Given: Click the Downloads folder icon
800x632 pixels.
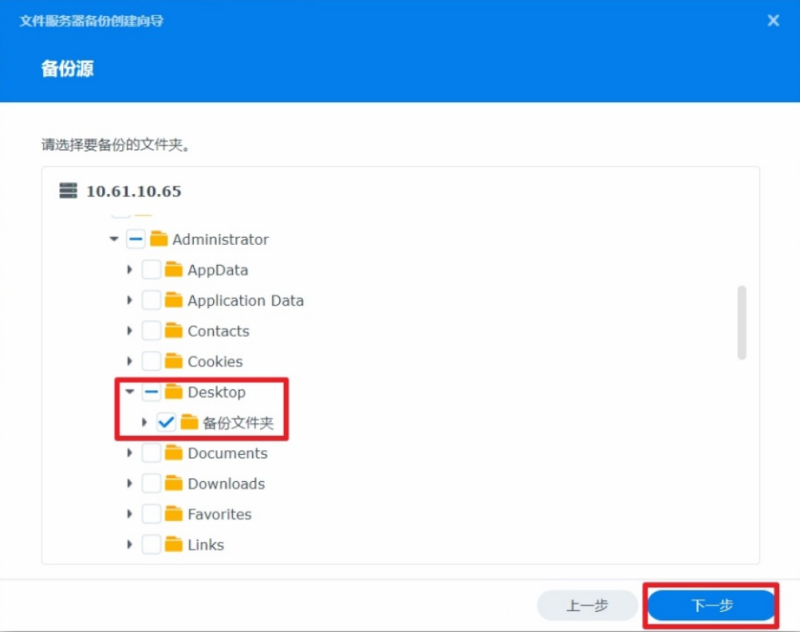Looking at the screenshot, I should 173,484.
